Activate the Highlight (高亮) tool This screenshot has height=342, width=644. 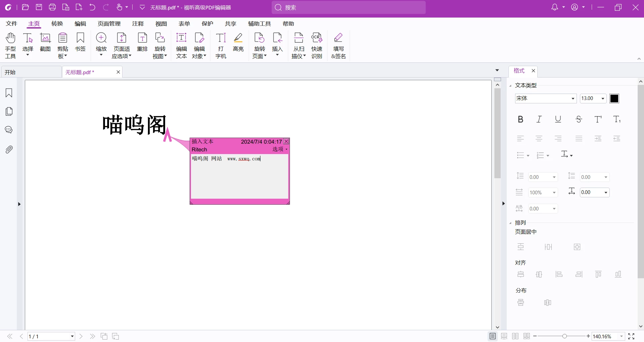238,42
